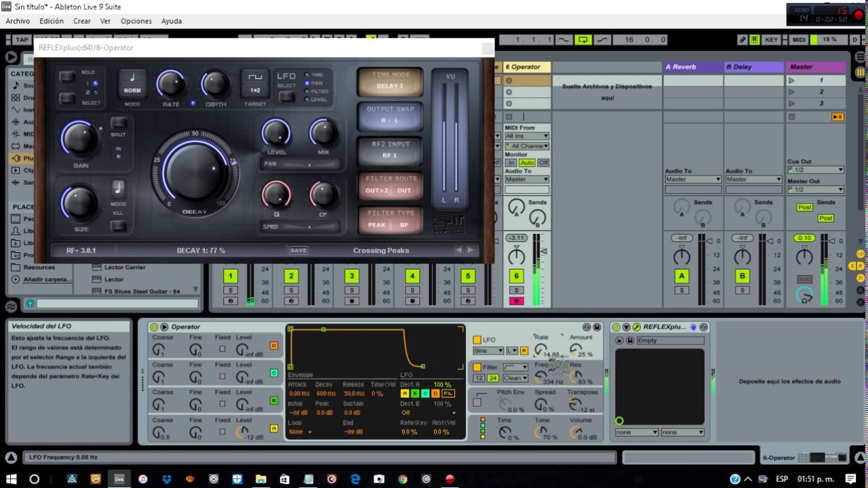
Task: Click the SPRD slider in REFLEXplus
Action: (300, 227)
